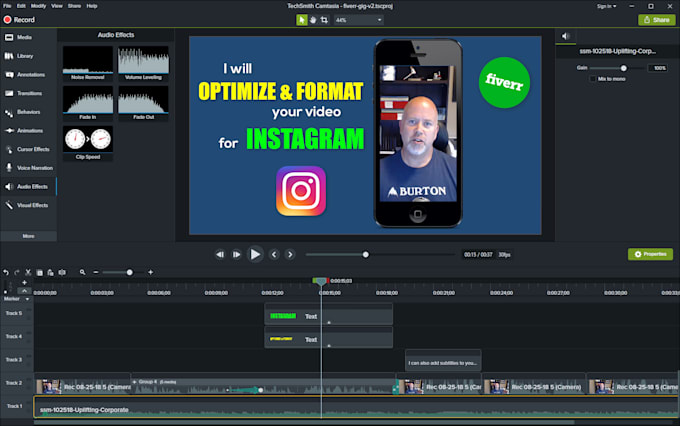Viewport: 680px width, 426px height.
Task: Add a new track with plus icon
Action: point(24,282)
